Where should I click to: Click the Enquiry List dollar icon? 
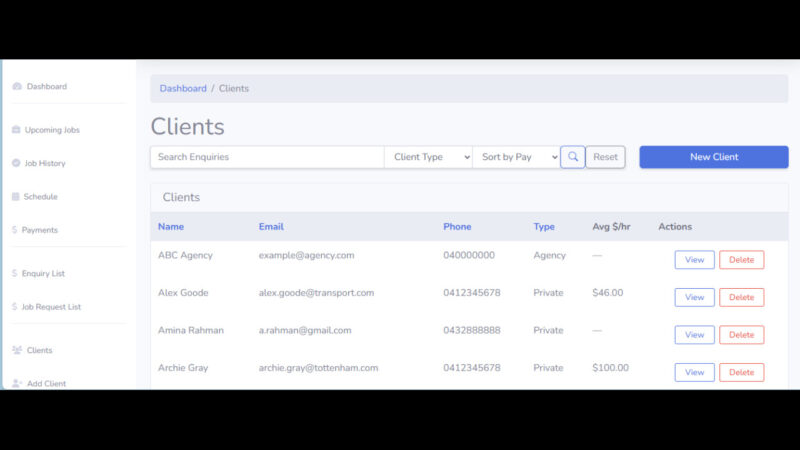click(x=15, y=274)
